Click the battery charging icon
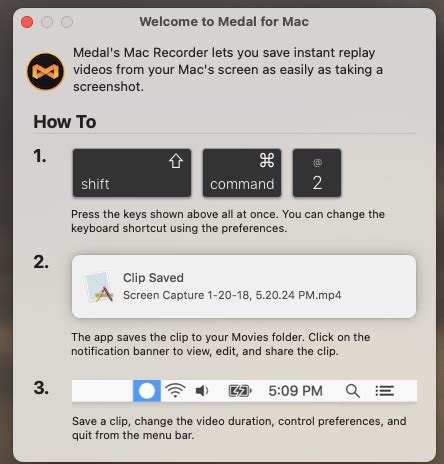444x464 pixels. [x=240, y=391]
